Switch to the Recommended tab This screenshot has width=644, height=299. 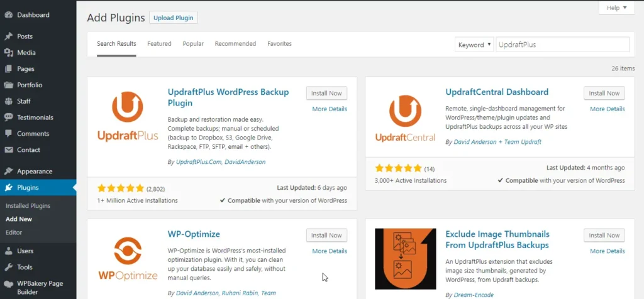coord(235,44)
